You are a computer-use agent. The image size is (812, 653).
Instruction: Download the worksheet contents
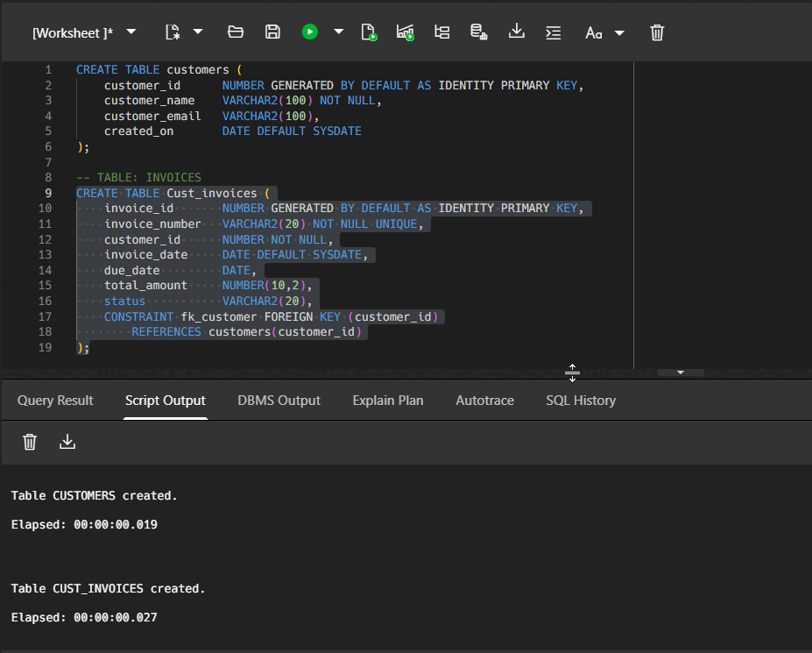[x=516, y=32]
